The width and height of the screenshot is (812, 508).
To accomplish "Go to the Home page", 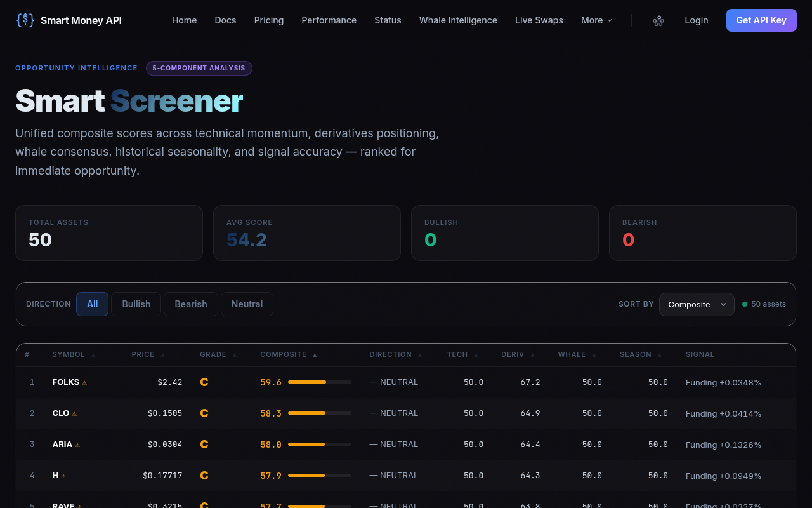I will (184, 20).
